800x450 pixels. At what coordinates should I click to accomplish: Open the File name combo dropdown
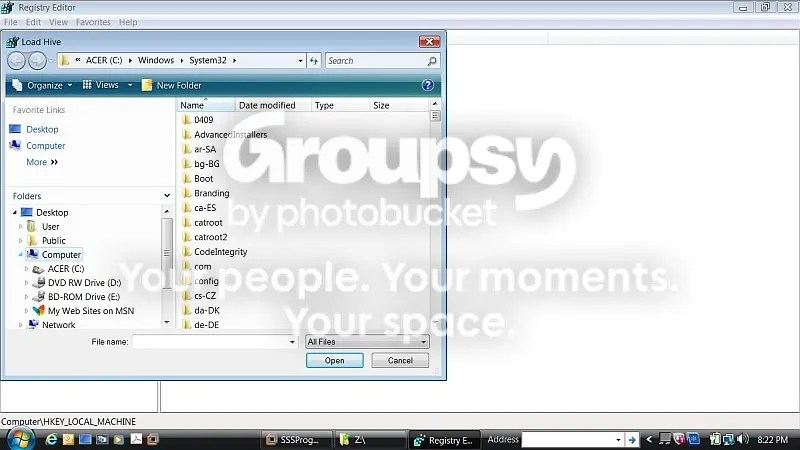pos(292,342)
